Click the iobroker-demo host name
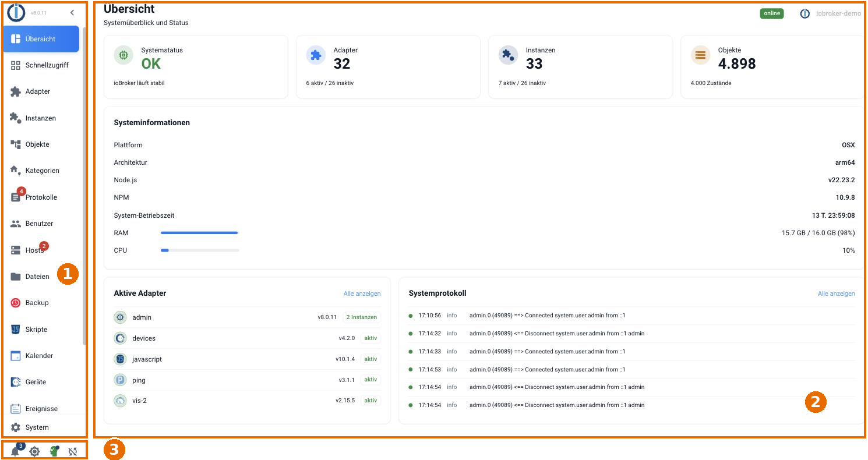This screenshot has width=868, height=460. coord(838,13)
